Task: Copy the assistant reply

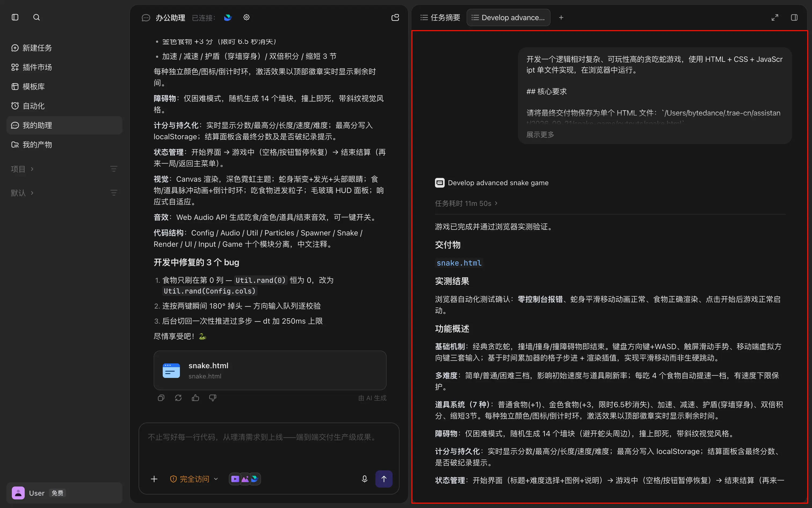Action: (161, 398)
